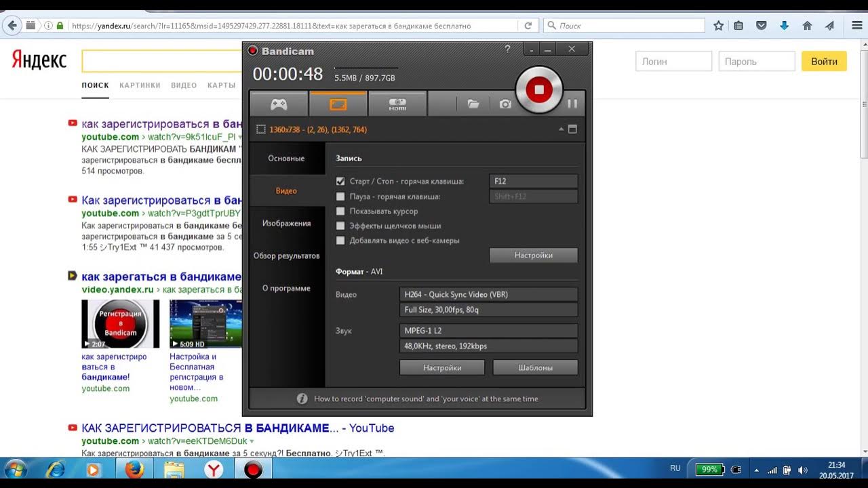This screenshot has height=488, width=868.
Task: Switch Bandicam to game recording mode
Action: pos(279,104)
